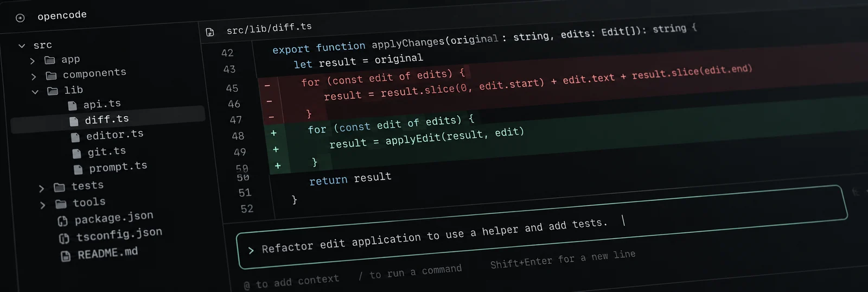The image size is (868, 292).
Task: Click the api.ts file icon
Action: point(72,105)
